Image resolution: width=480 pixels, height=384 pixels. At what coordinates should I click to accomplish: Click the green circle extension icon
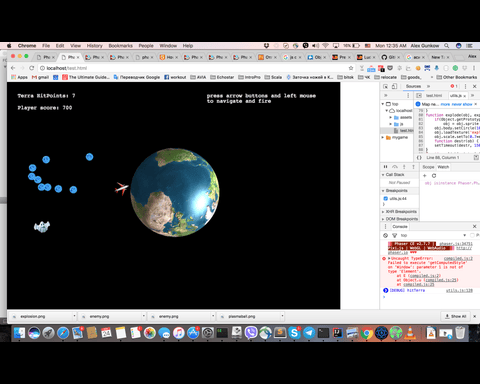(x=455, y=68)
